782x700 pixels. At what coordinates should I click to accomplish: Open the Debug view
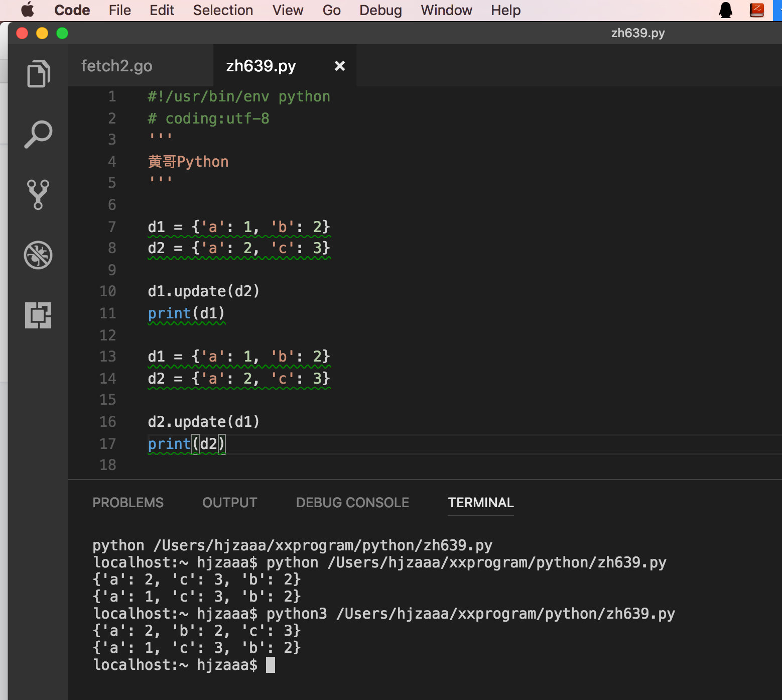pos(38,255)
